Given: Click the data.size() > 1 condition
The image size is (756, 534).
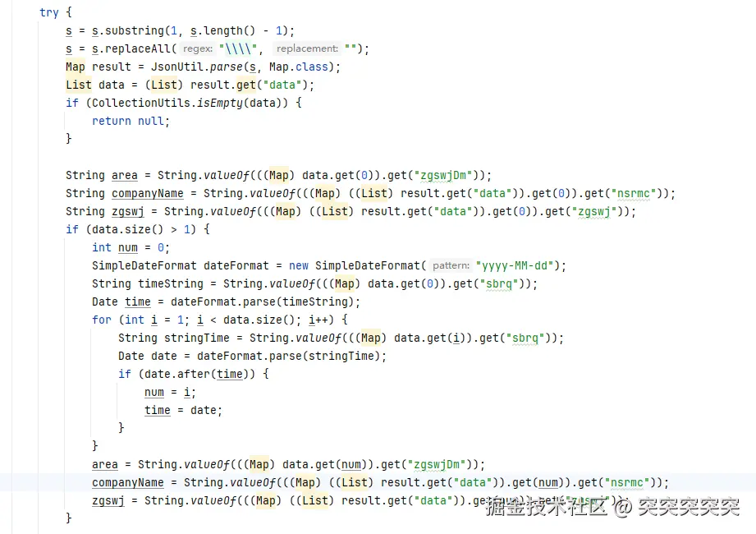Looking at the screenshot, I should 144,229.
